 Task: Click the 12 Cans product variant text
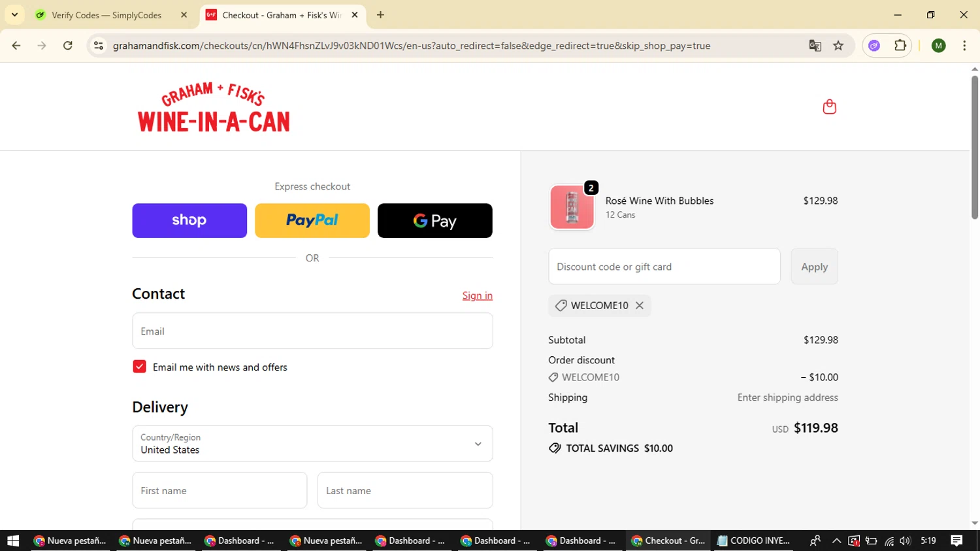620,214
